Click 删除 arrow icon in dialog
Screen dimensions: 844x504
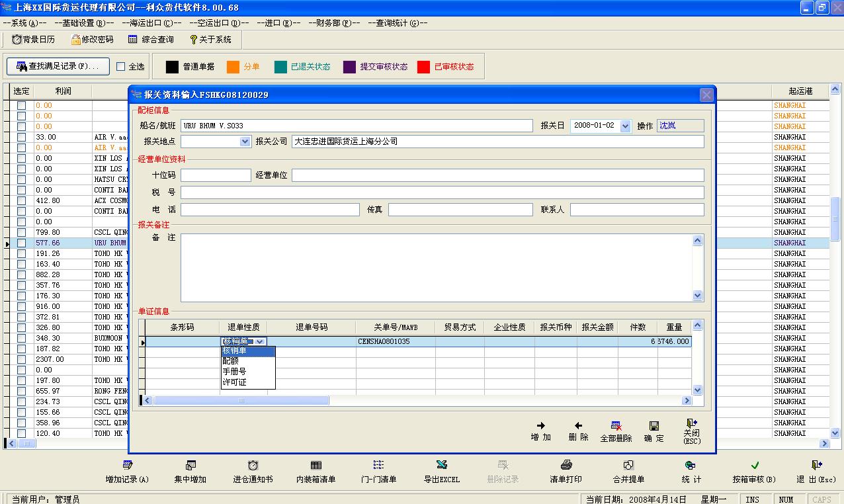[x=578, y=426]
